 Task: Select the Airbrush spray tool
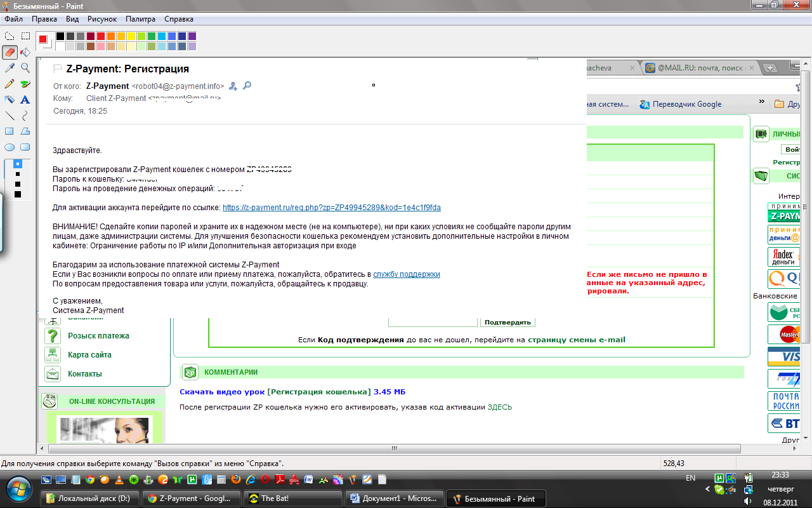pyautogui.click(x=10, y=99)
